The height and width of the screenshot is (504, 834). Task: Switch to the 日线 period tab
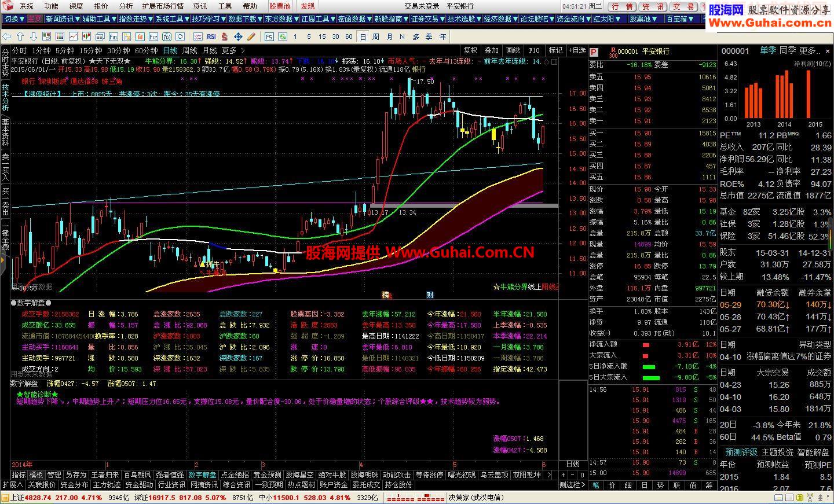(x=170, y=50)
